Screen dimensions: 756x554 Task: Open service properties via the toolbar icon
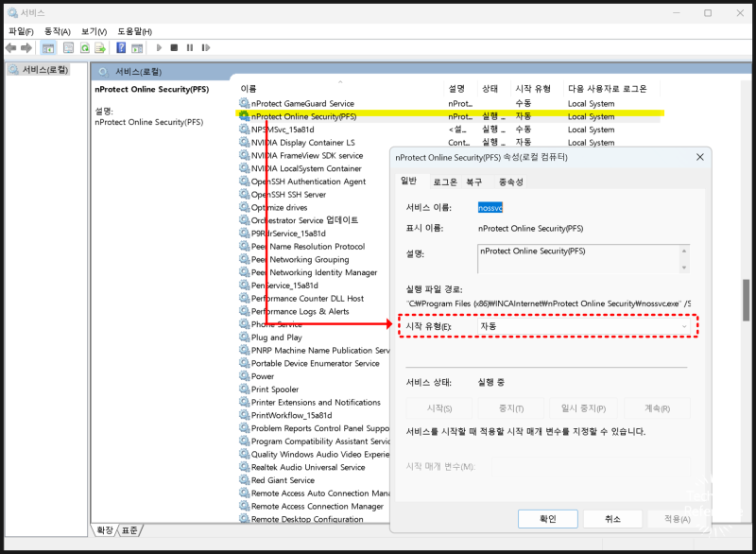click(x=66, y=47)
